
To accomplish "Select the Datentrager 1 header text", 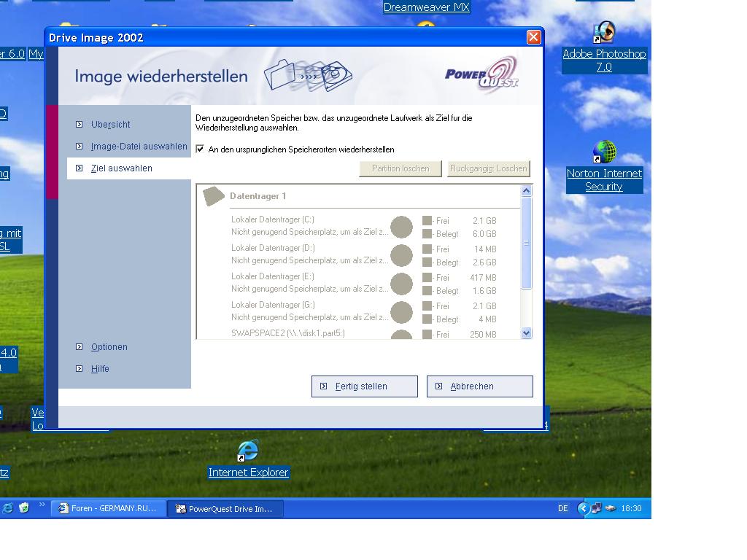I will [x=258, y=196].
